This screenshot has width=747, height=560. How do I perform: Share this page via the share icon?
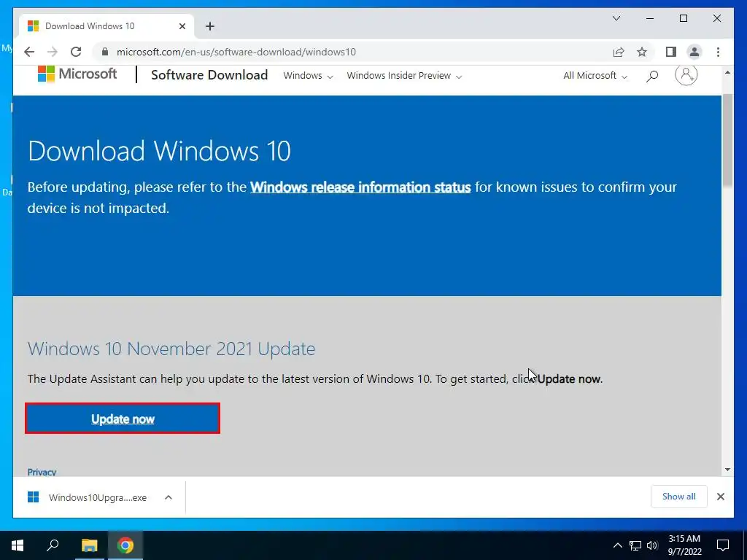tap(619, 52)
